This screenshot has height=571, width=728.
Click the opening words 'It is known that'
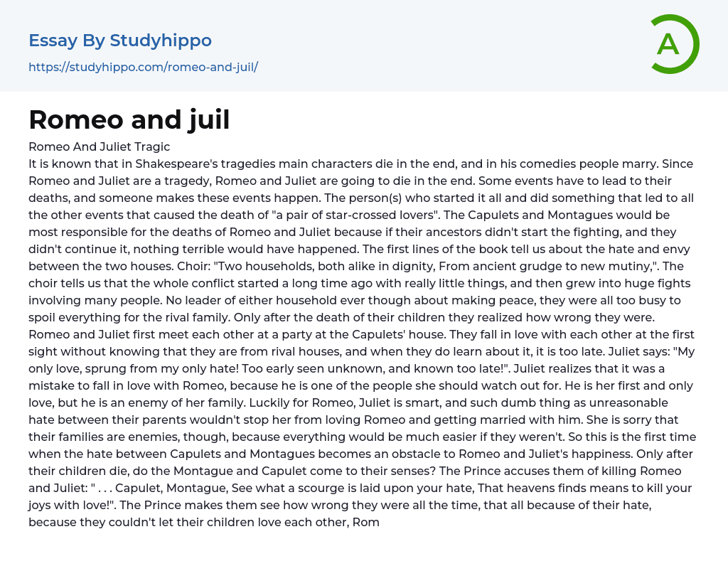[x=70, y=164]
